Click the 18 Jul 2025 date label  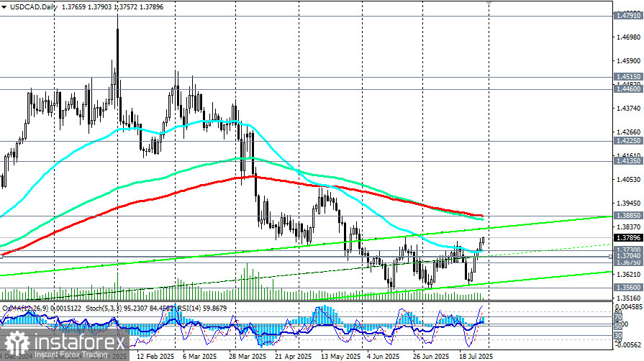point(476,357)
